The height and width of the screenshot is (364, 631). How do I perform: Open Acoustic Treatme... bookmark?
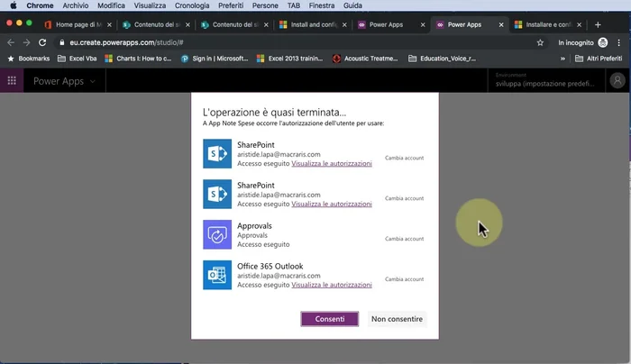[x=365, y=59]
